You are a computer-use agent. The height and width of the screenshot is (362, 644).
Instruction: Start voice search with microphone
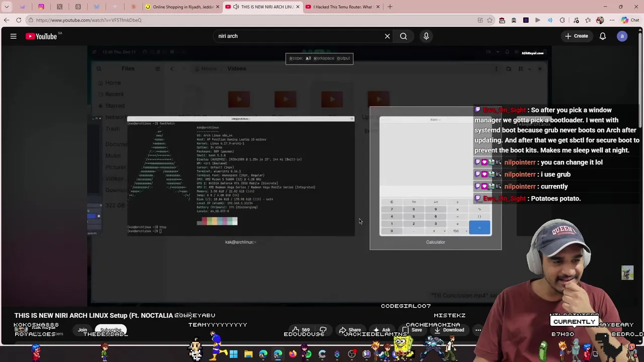coord(426,36)
